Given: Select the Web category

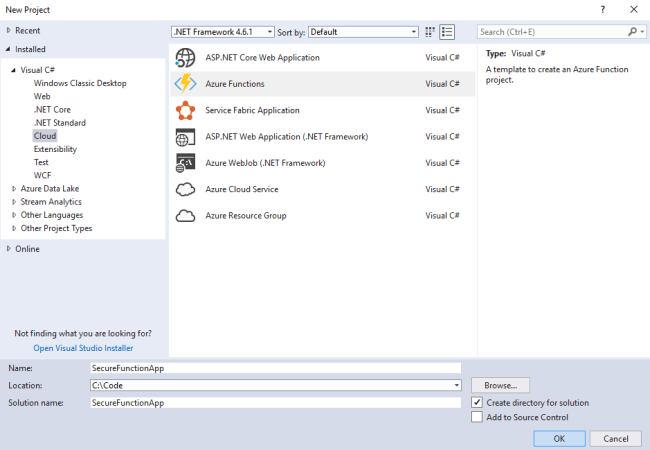Looking at the screenshot, I should pyautogui.click(x=42, y=97).
